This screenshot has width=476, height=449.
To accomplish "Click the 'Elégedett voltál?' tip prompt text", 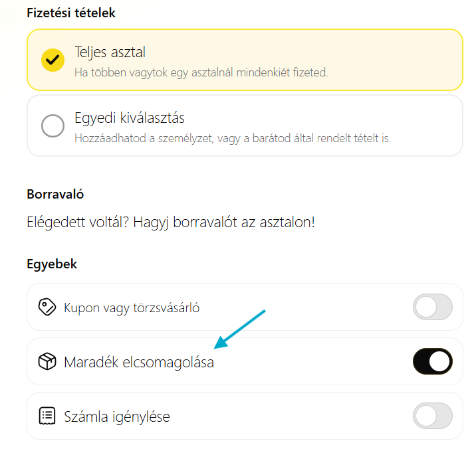I will coord(171,222).
